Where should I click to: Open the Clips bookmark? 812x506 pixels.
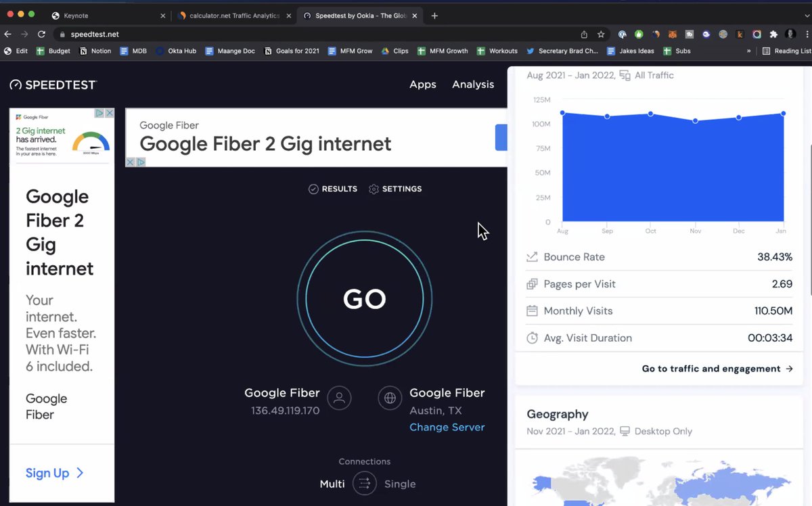point(394,51)
